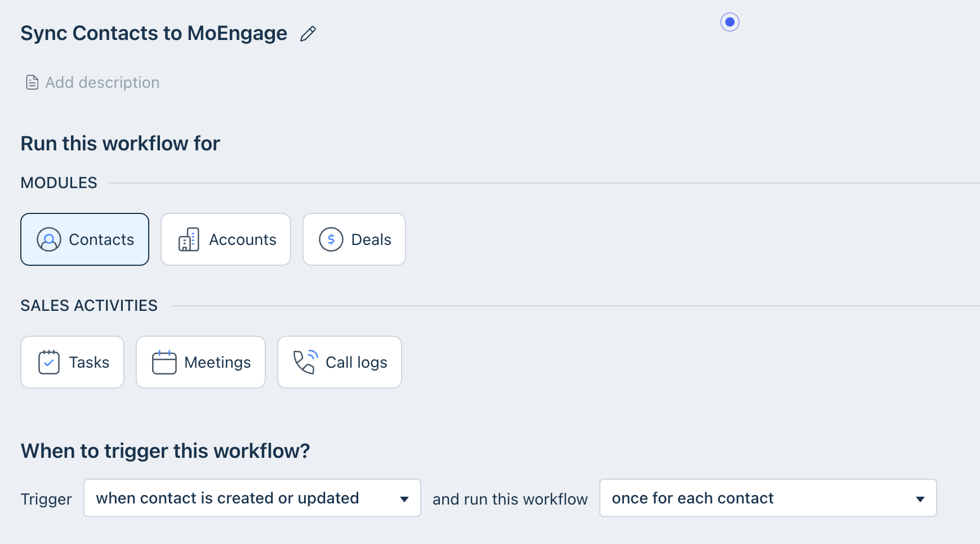
Task: Open the 'once for each contact' dropdown
Action: (768, 498)
